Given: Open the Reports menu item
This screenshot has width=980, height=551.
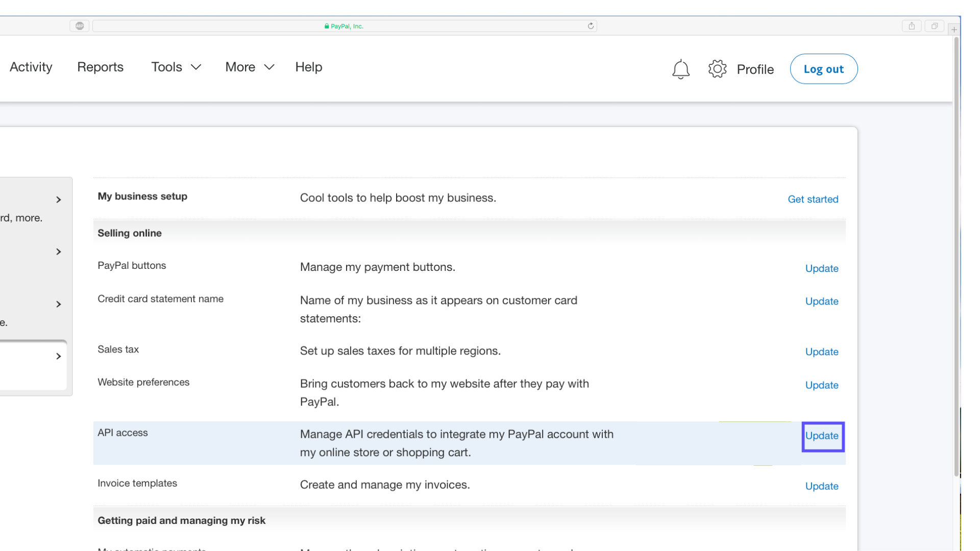Looking at the screenshot, I should (100, 67).
